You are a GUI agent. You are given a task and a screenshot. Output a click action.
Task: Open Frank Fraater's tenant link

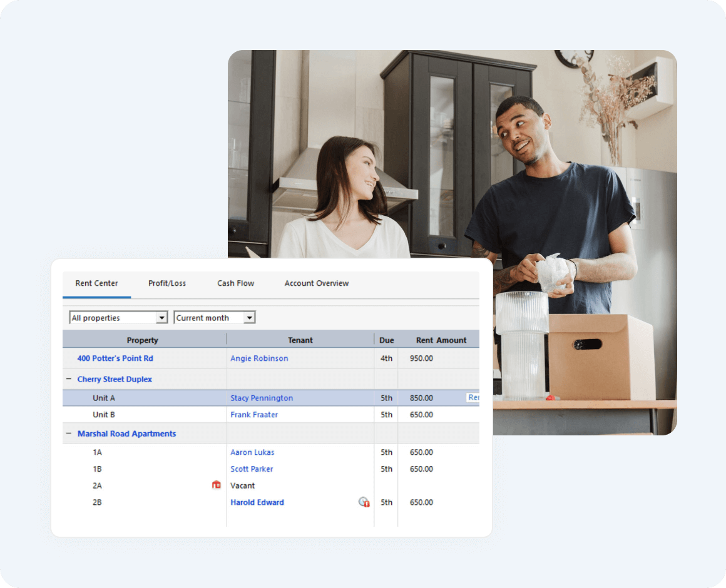(x=254, y=415)
